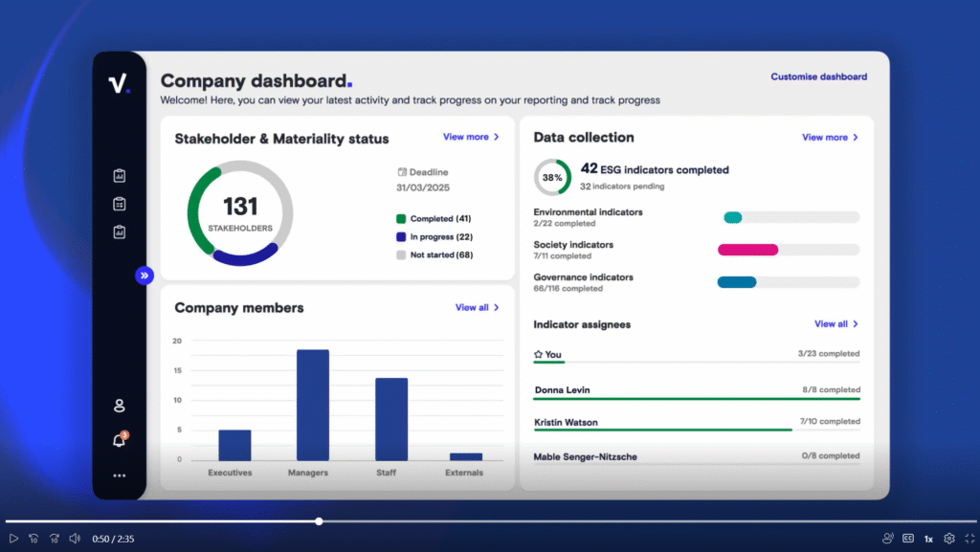This screenshot has width=980, height=552.
Task: Toggle closed captions (CC) on the player
Action: click(x=908, y=539)
